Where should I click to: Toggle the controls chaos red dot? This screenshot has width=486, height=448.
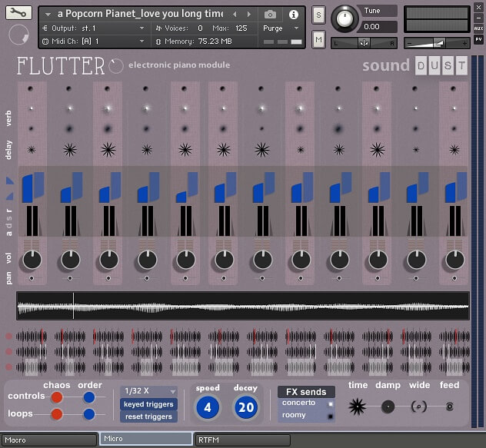(57, 397)
